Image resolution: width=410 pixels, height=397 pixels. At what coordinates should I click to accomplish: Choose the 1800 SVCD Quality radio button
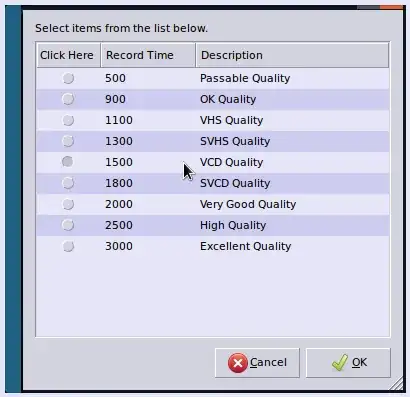68,183
